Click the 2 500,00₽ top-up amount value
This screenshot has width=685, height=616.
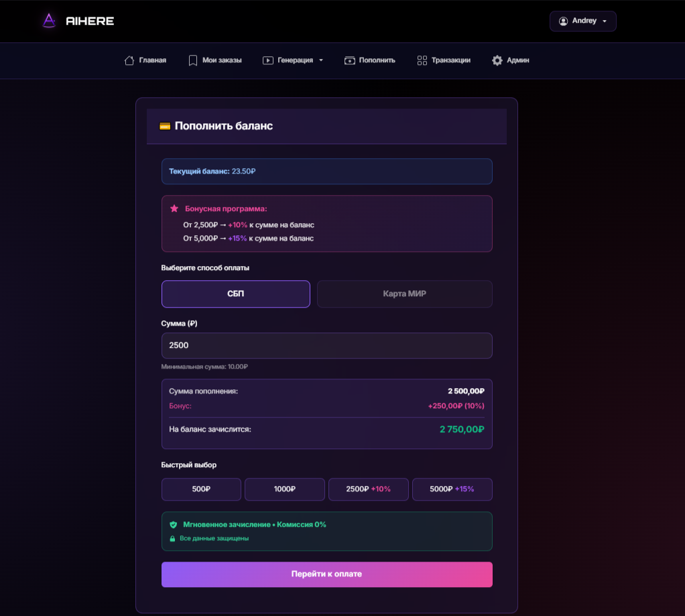point(466,391)
